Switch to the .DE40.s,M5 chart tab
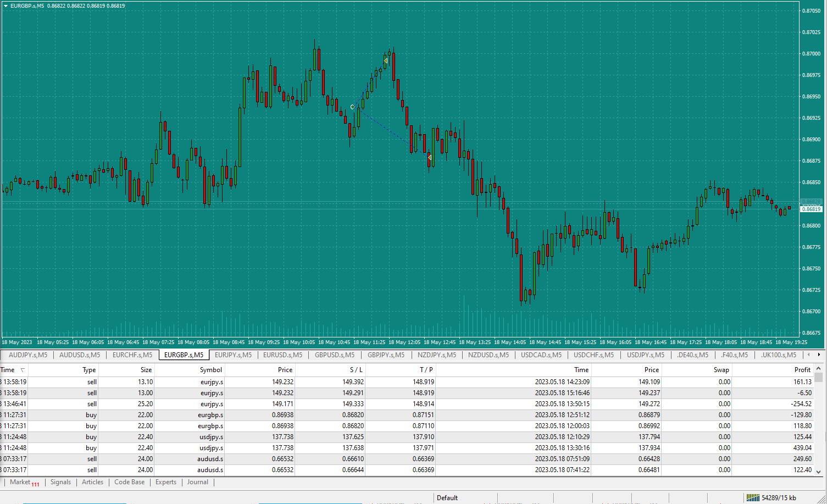 [x=692, y=355]
